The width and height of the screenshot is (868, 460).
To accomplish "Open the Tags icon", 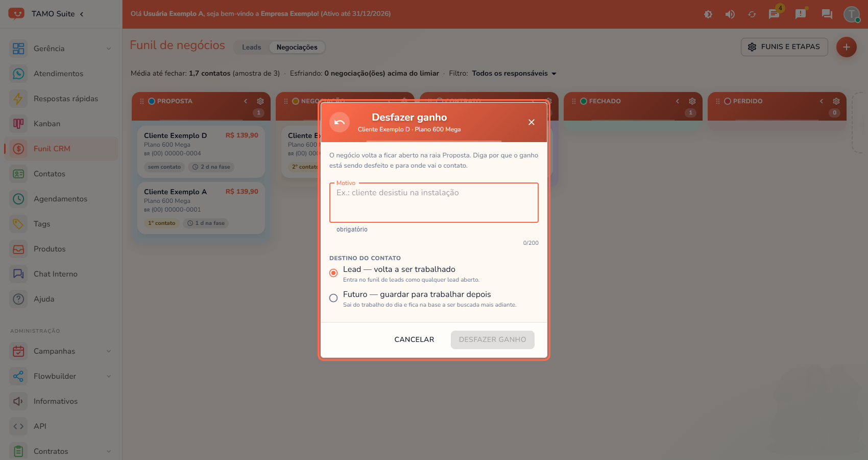I will tap(18, 224).
